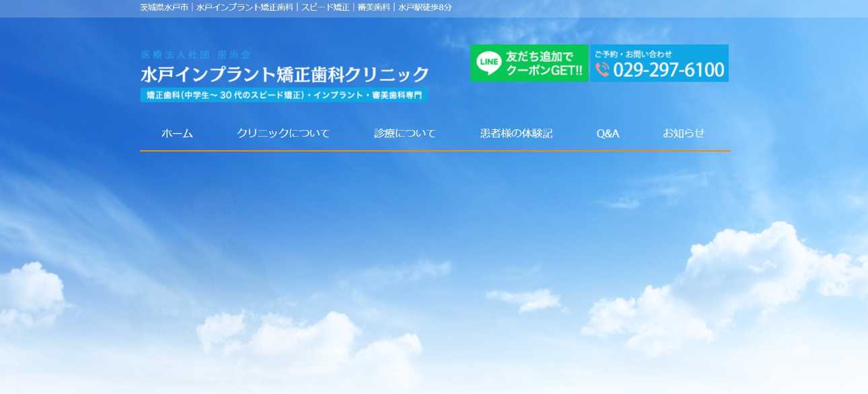868x394 pixels.
Task: Open the ホーム menu item
Action: (177, 133)
